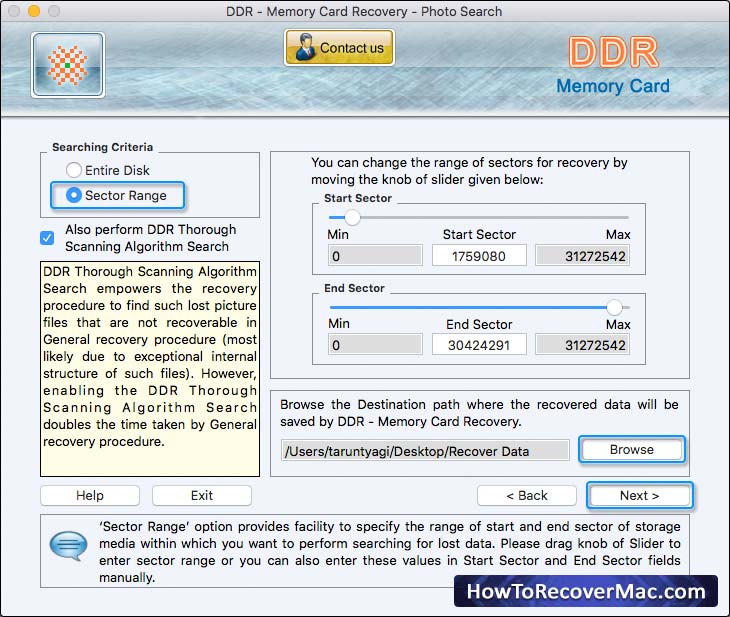This screenshot has width=730, height=617.
Task: Go back with the Back button
Action: click(x=527, y=495)
